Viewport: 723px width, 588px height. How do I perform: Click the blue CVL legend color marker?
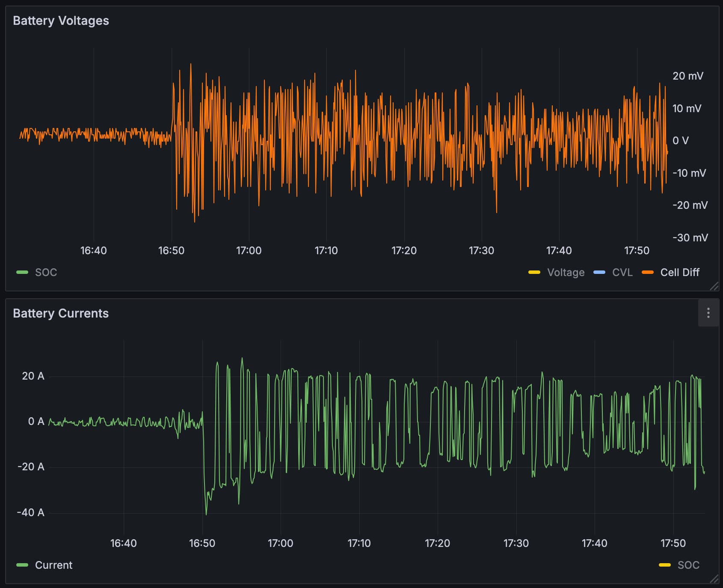point(599,273)
